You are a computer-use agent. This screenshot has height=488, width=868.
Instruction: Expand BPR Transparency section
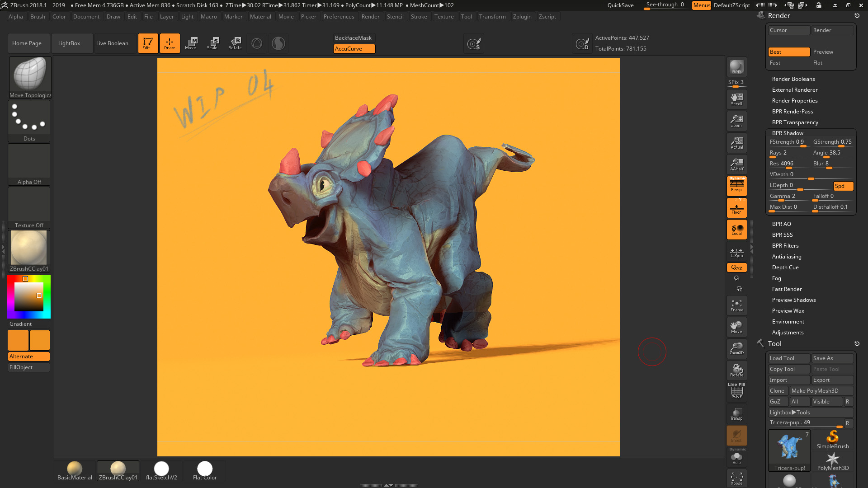[x=795, y=122]
